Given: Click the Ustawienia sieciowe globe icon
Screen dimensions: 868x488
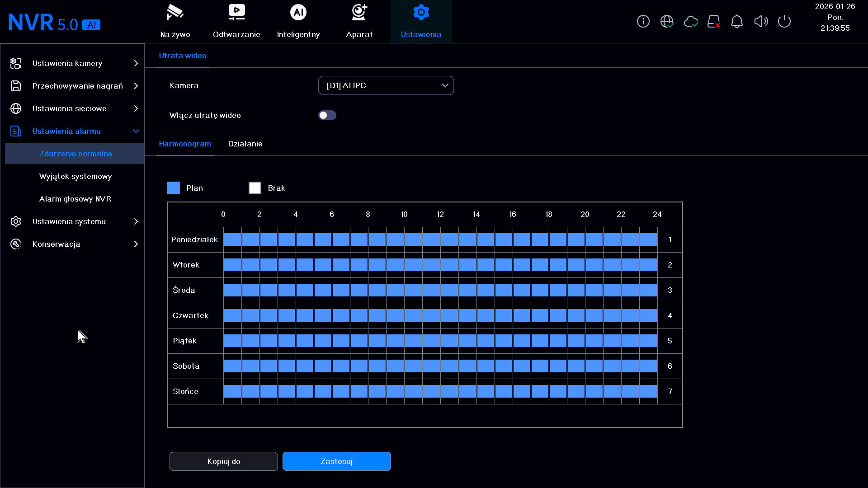Looking at the screenshot, I should pyautogui.click(x=16, y=108).
